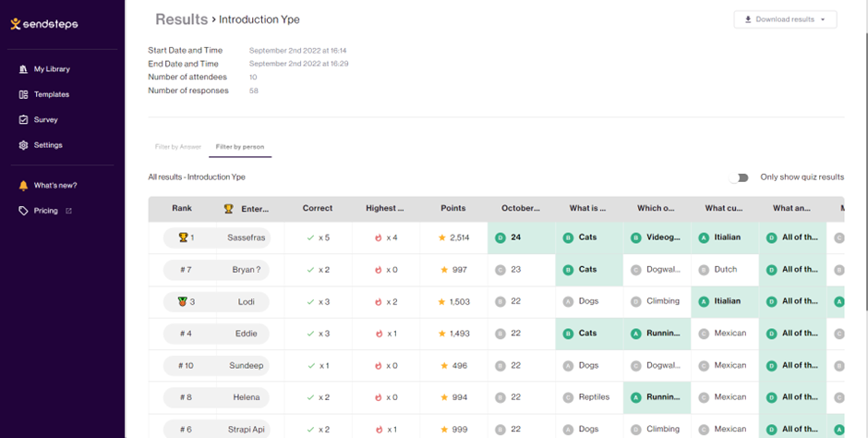The height and width of the screenshot is (438, 868).
Task: Click the bronze medal icon for Lodi
Action: (x=183, y=302)
